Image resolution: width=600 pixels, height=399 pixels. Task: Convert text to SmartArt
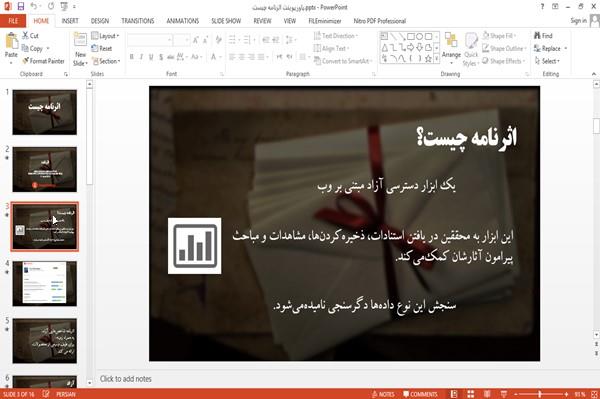[342, 61]
